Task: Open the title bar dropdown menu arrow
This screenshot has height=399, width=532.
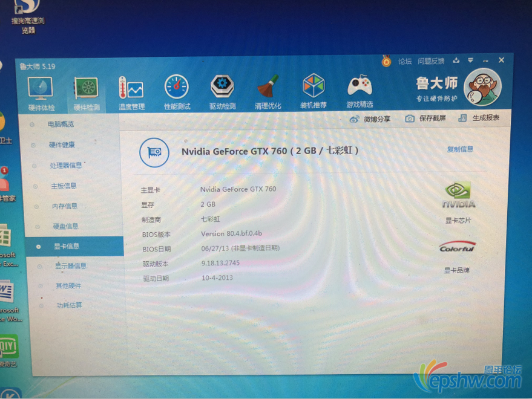Action: tap(470, 60)
